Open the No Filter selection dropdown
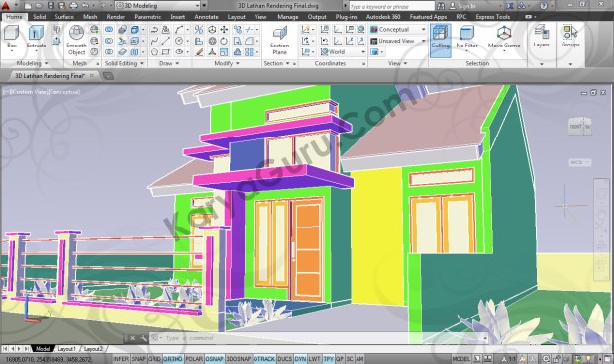 coord(466,38)
